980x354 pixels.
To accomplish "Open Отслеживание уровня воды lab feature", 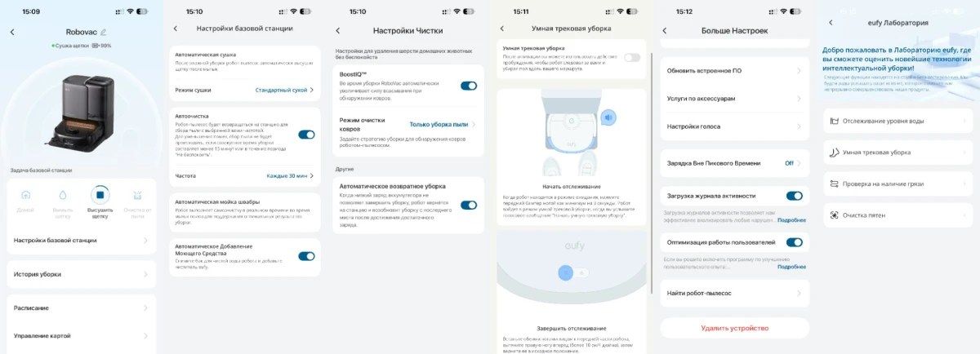I will (x=898, y=121).
